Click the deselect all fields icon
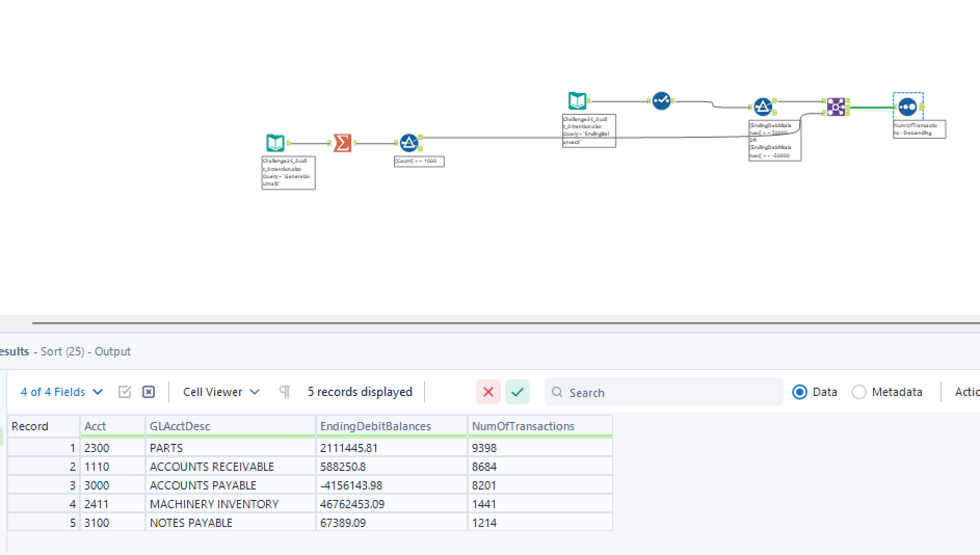980x555 pixels. pos(149,392)
